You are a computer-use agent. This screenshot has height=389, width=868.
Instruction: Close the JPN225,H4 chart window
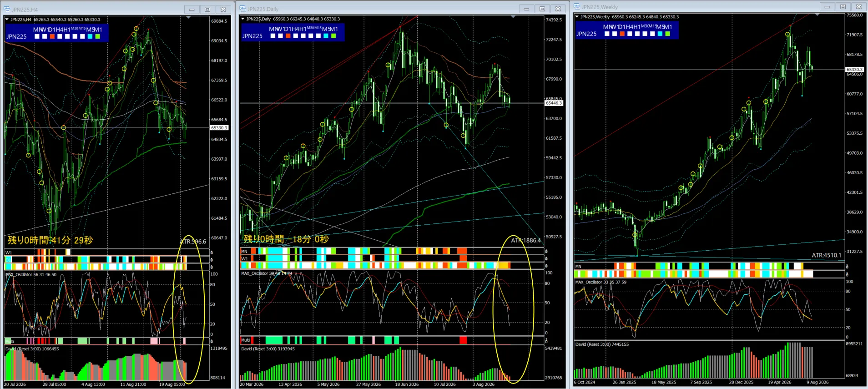point(223,9)
